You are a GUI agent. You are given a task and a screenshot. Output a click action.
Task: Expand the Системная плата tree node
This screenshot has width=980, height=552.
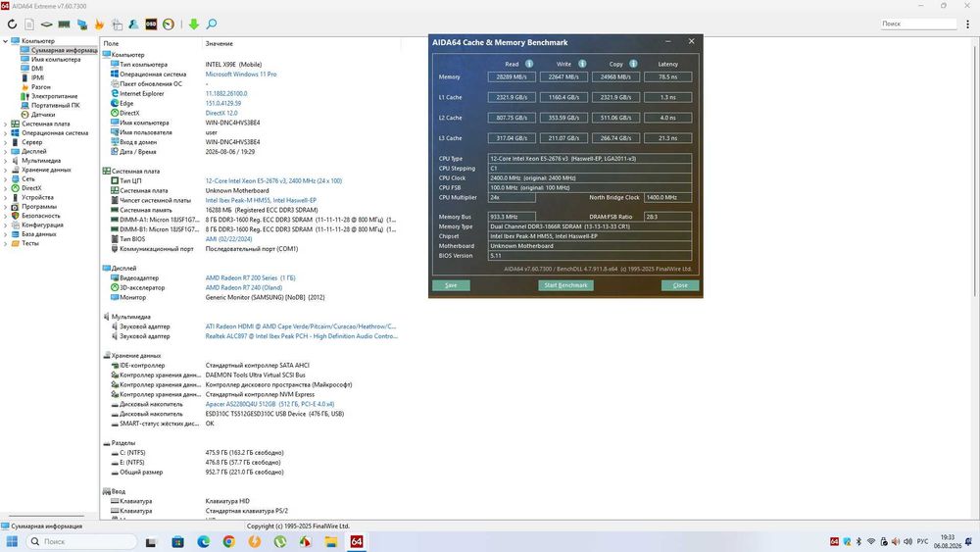click(x=6, y=124)
